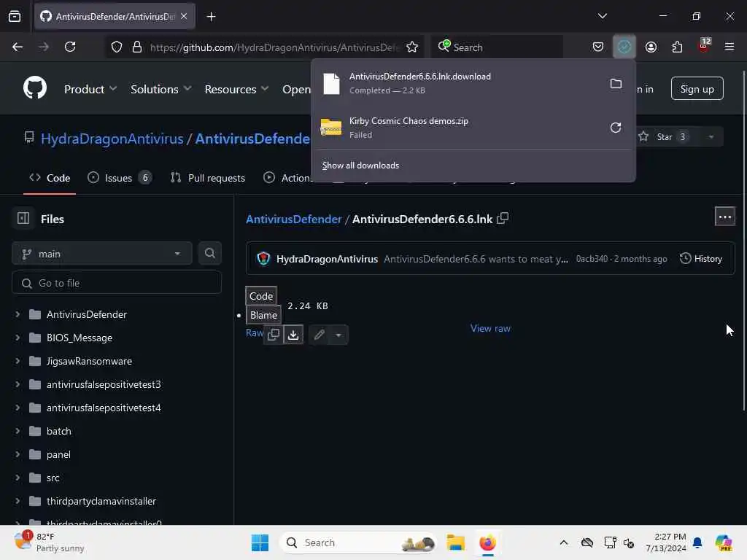747x560 pixels.
Task: Expand the AntivirusDefender folder
Action: 18,314
